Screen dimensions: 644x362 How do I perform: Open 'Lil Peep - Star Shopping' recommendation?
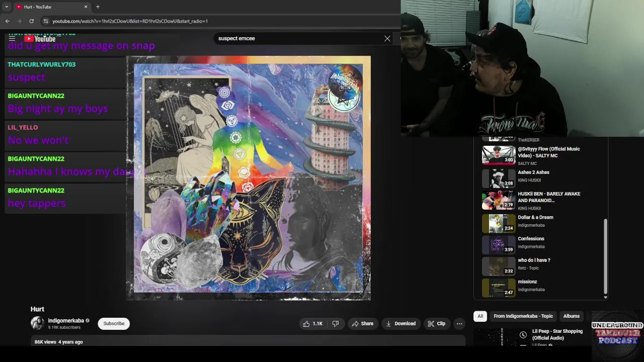[x=557, y=334]
